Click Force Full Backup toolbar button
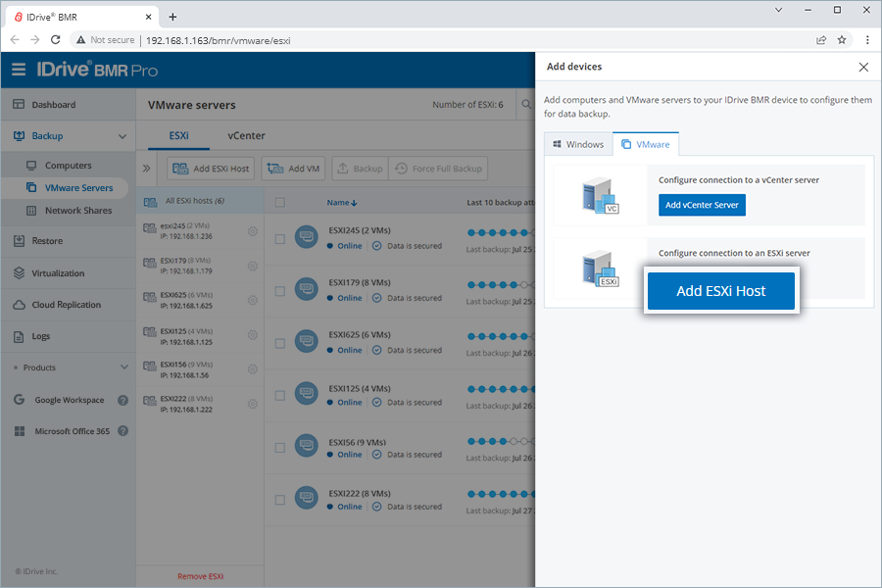The width and height of the screenshot is (882, 588). pos(438,169)
